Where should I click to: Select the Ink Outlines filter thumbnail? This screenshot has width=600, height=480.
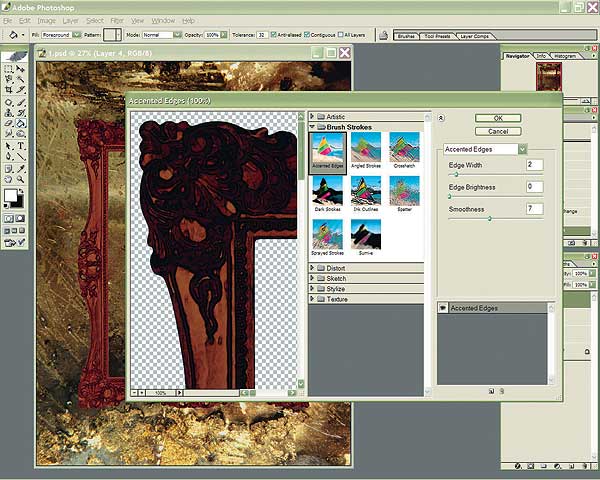[365, 192]
